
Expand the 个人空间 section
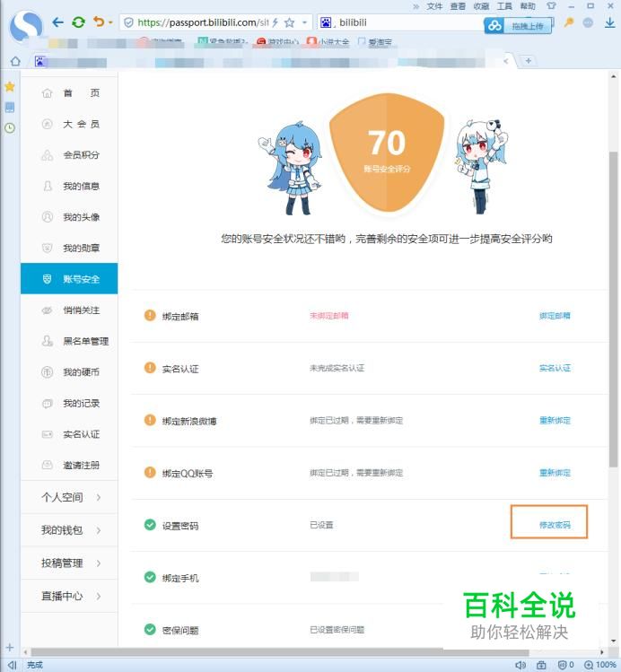69,497
